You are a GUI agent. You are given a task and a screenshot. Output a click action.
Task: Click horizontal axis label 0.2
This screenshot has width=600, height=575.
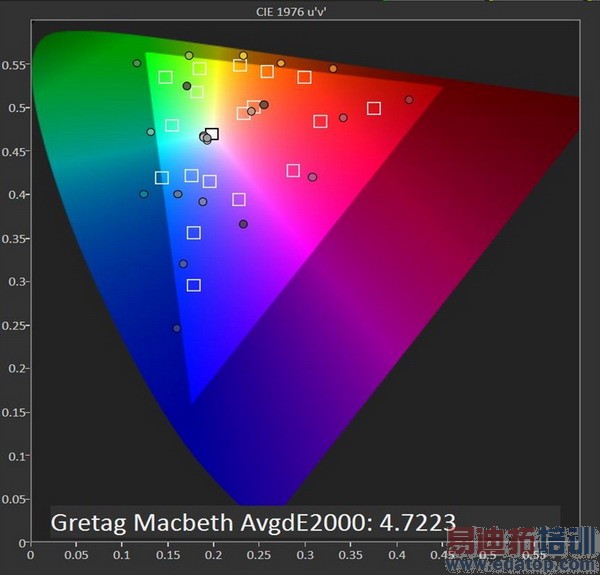[x=213, y=555]
